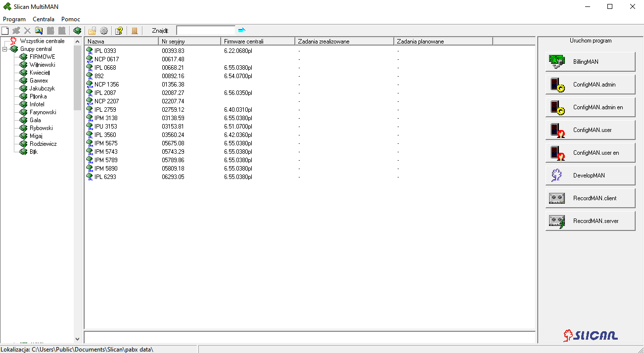Click the exit door toolbar icon
The image size is (644, 353).
(x=135, y=31)
